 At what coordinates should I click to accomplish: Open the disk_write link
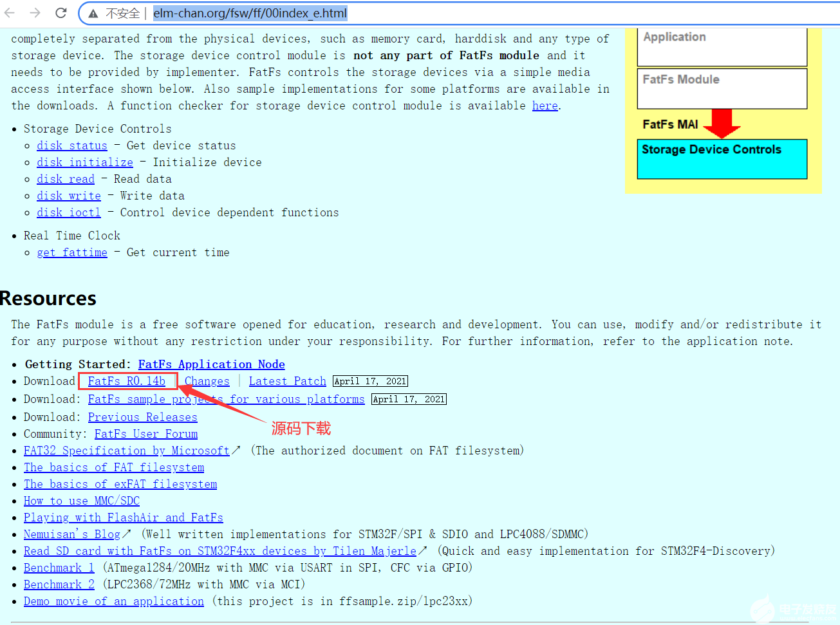point(69,196)
